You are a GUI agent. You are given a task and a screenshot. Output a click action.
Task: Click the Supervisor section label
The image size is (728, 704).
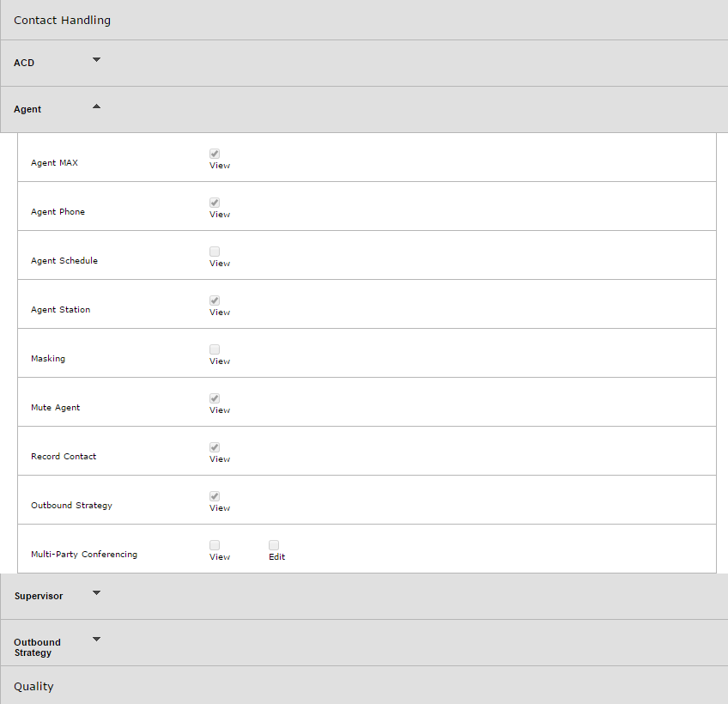pos(39,596)
